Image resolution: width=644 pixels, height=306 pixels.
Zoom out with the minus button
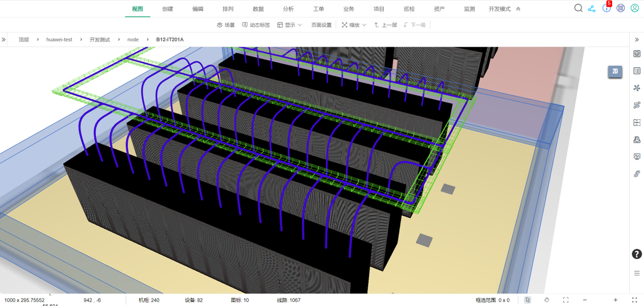point(584,300)
